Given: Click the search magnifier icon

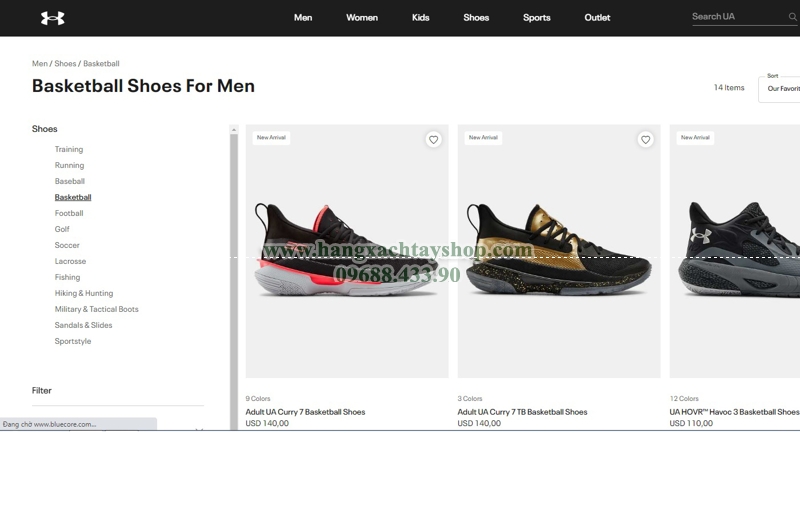Looking at the screenshot, I should click(792, 17).
